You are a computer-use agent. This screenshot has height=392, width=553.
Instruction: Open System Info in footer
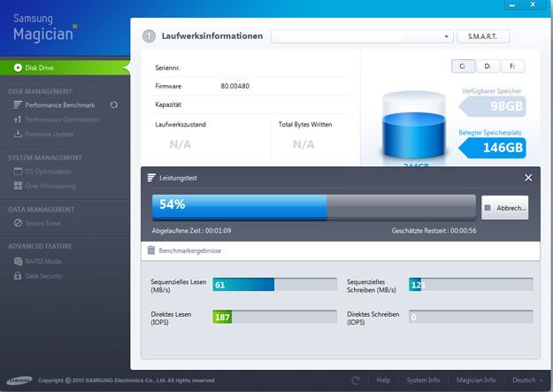pyautogui.click(x=423, y=380)
